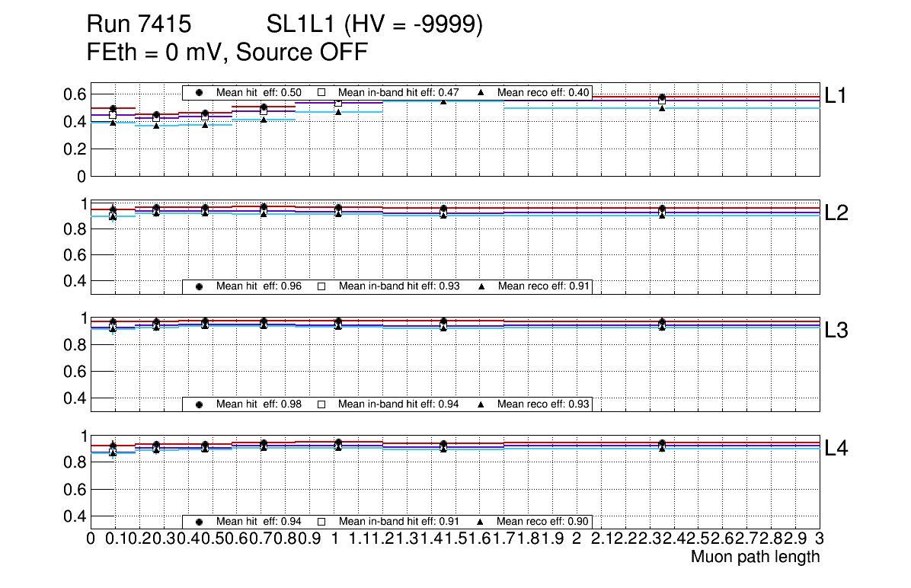Click the 'FEth = 0 mV, Source OFF' subtitle
The image size is (911, 588).
point(228,53)
